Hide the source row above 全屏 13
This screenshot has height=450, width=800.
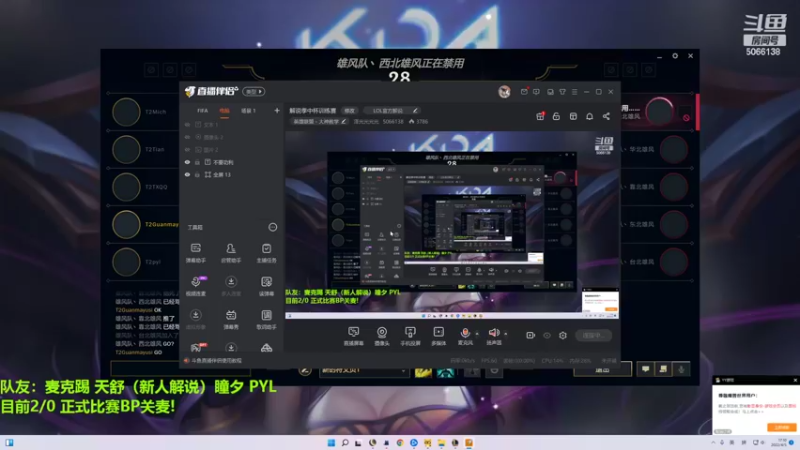(x=187, y=162)
